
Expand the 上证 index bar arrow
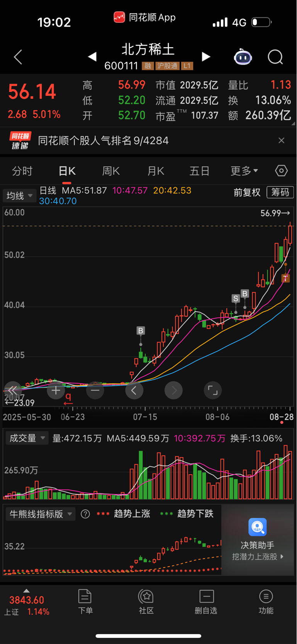tap(26, 591)
